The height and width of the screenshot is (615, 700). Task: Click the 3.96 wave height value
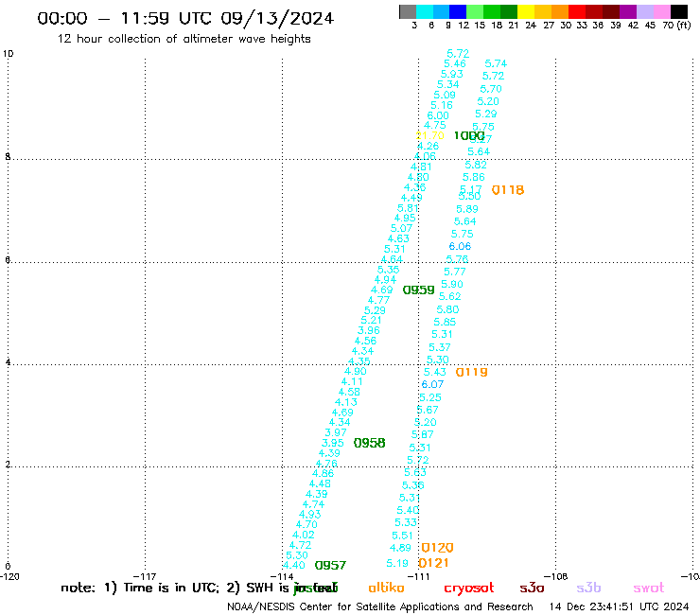point(369,330)
